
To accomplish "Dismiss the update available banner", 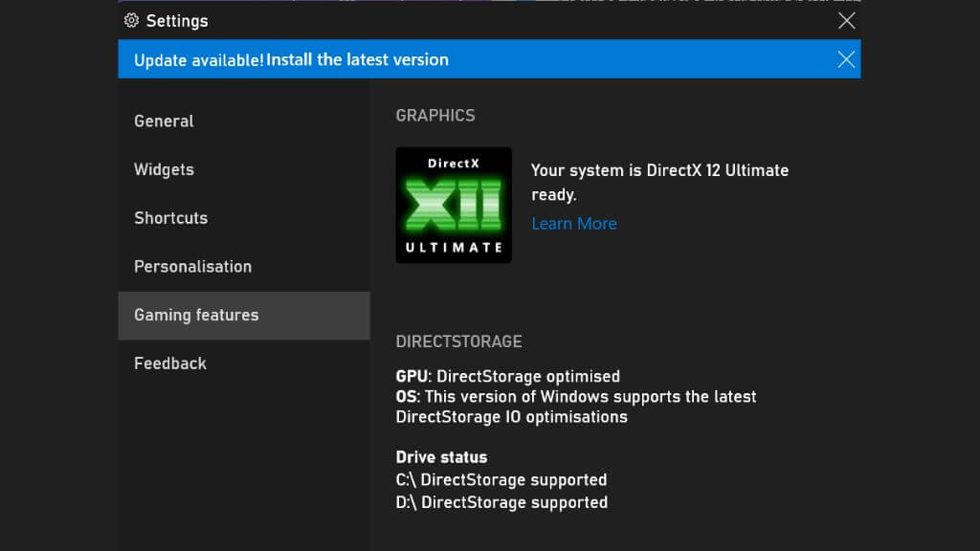I will (846, 59).
